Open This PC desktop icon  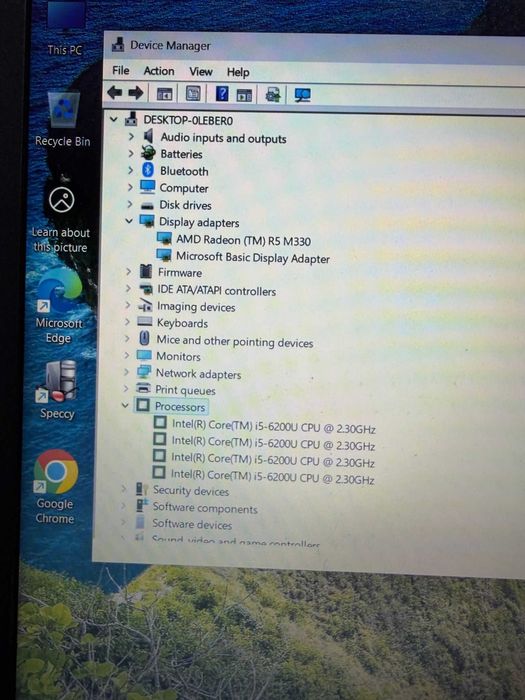(x=65, y=29)
